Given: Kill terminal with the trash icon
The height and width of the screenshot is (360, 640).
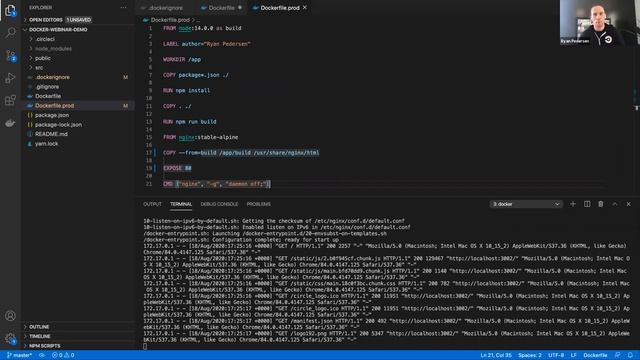Looking at the screenshot, I should 601,204.
